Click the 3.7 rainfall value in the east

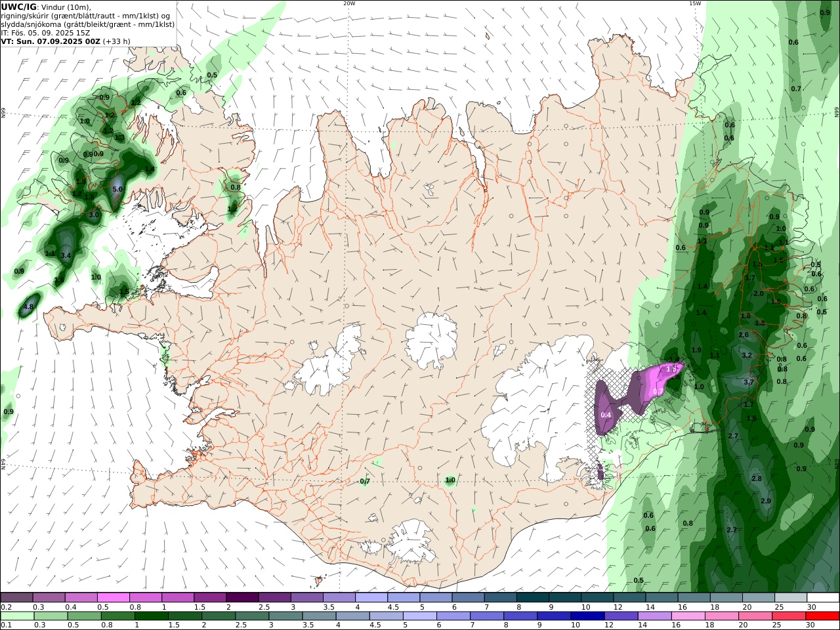[749, 382]
